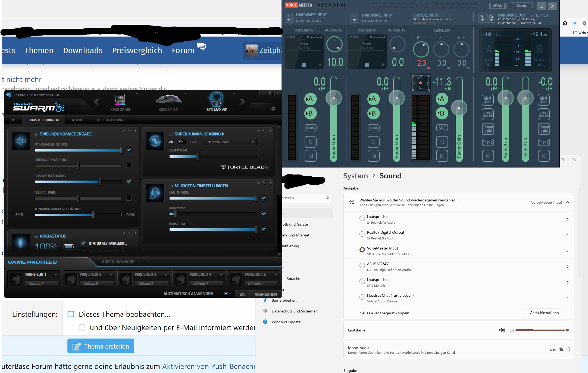Click ABBRECHEN in Swarm
The width and height of the screenshot is (588, 373).
(266, 294)
